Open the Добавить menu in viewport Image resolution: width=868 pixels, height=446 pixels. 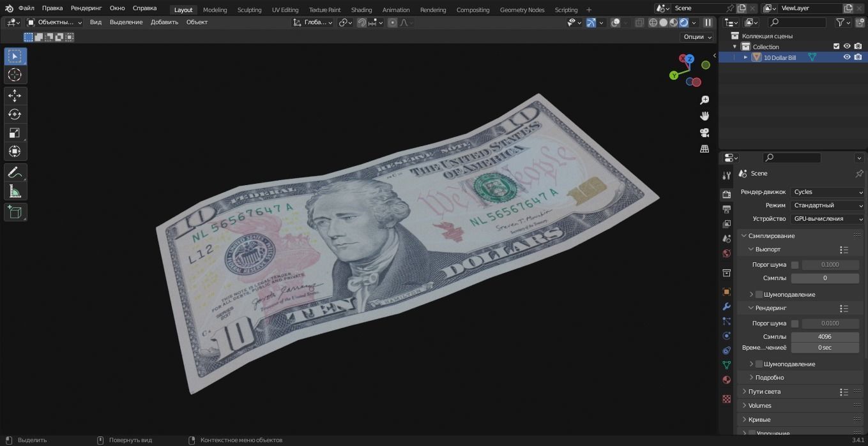164,22
